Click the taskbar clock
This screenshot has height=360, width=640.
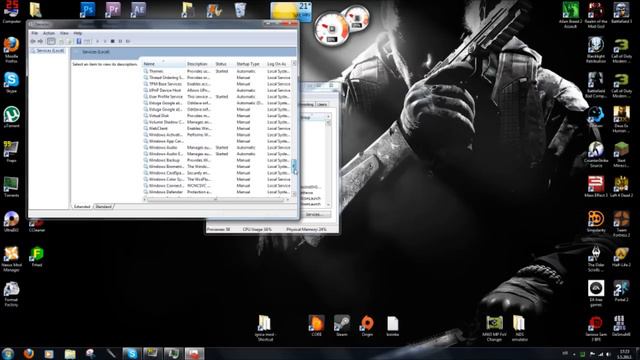624,354
